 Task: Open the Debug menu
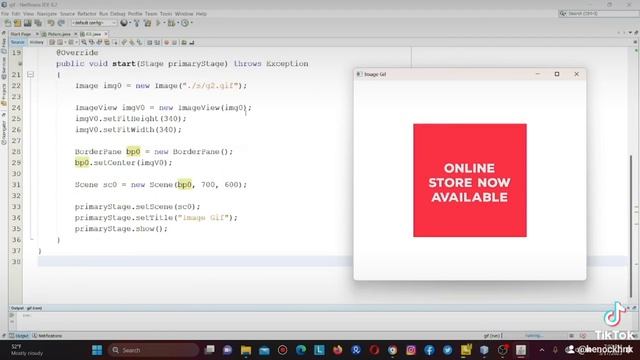(x=118, y=14)
